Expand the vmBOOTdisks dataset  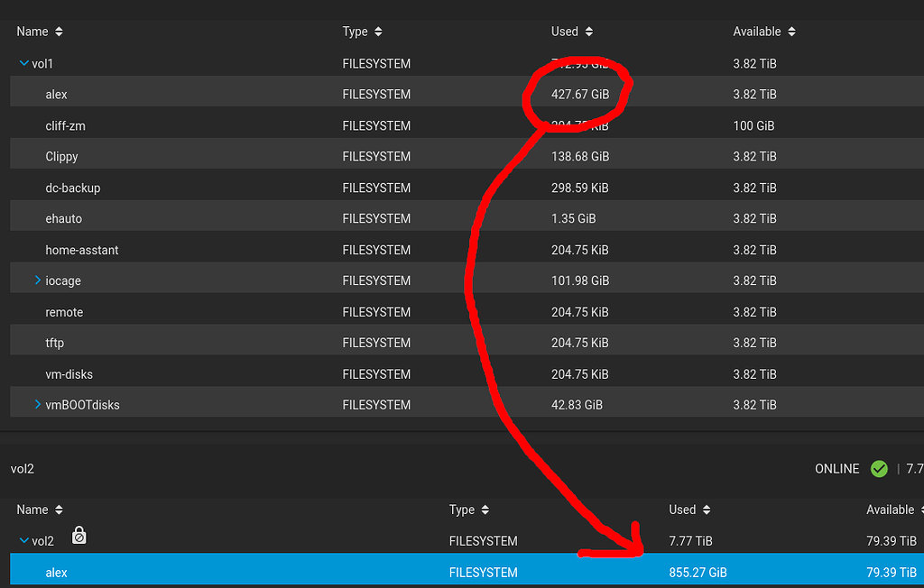click(38, 405)
